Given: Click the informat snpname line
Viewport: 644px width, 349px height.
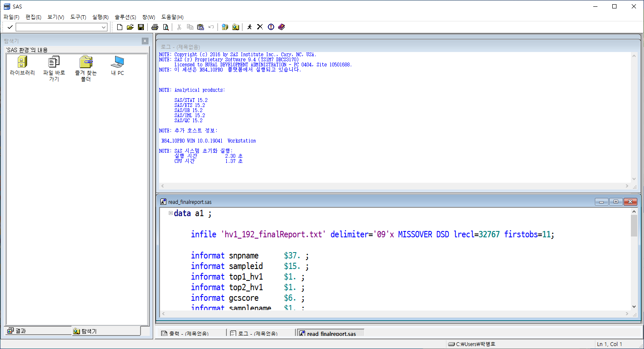Looking at the screenshot, I should pyautogui.click(x=250, y=256).
